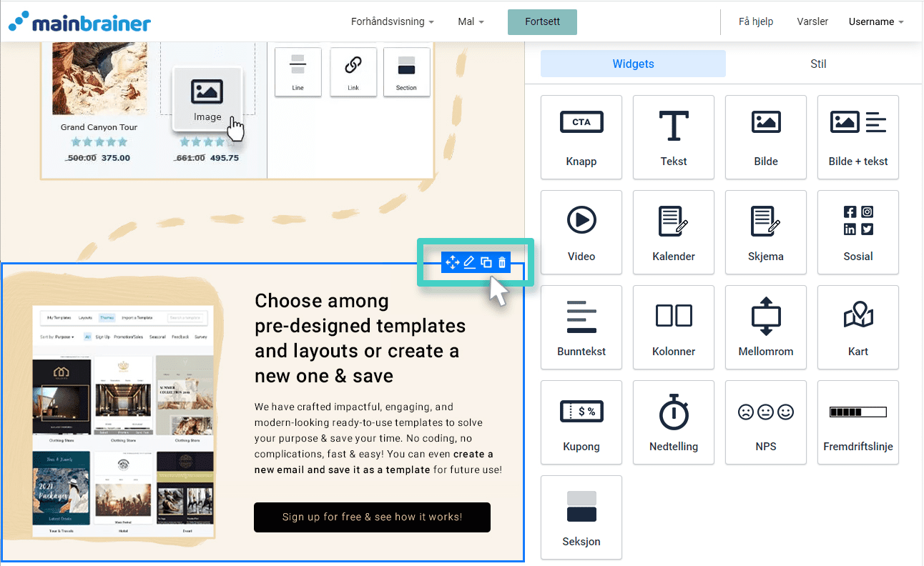924x566 pixels.
Task: Click the Sign up for free banner button
Action: [372, 517]
